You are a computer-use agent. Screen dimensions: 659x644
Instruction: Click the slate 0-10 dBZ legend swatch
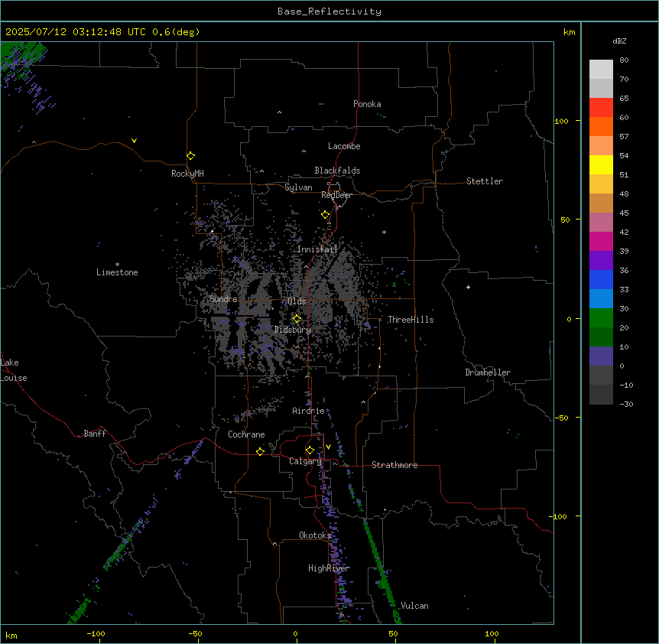tap(601, 356)
